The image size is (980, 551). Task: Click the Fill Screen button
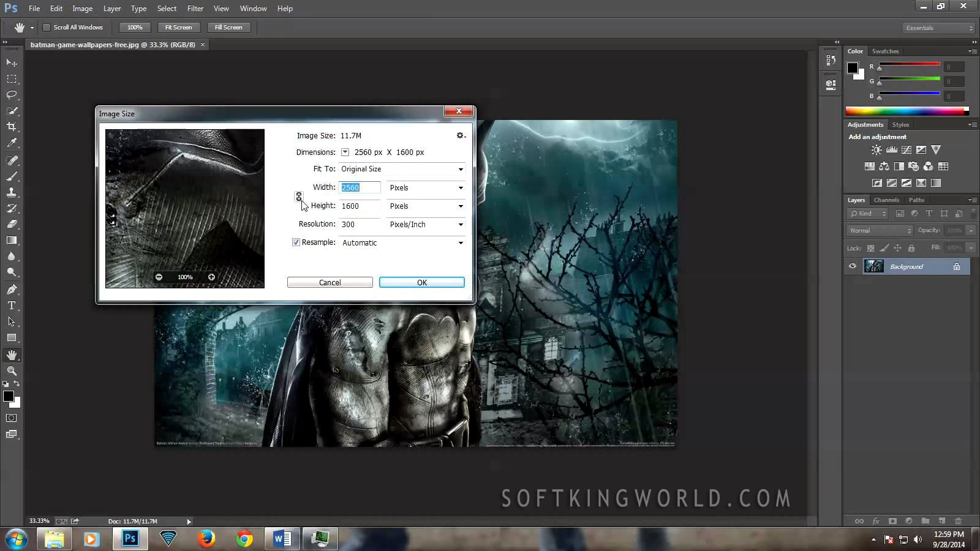228,28
